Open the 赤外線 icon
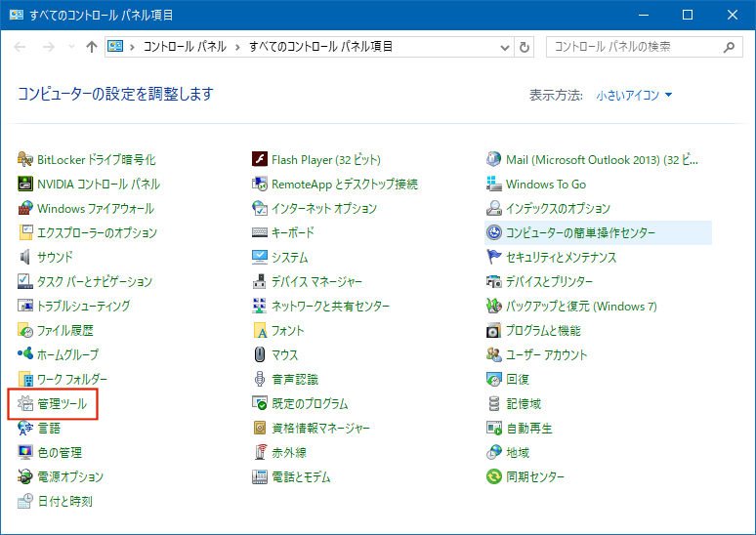 (260, 452)
